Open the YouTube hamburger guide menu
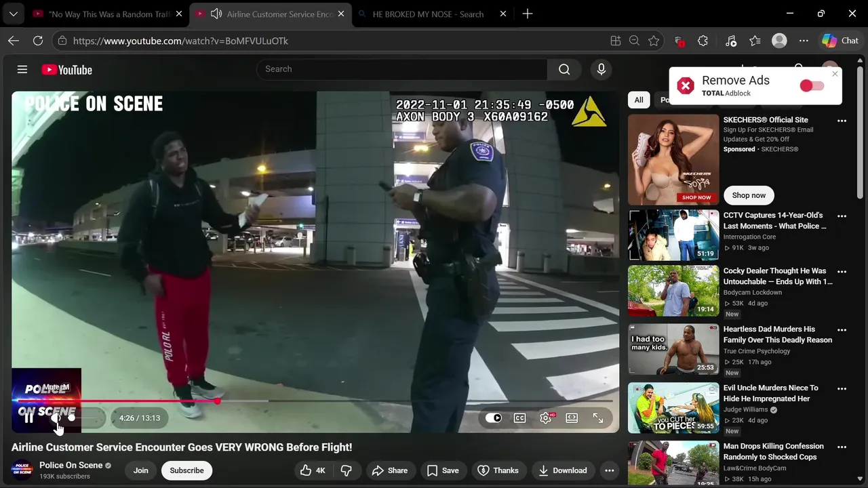Viewport: 868px width, 488px height. tap(22, 69)
